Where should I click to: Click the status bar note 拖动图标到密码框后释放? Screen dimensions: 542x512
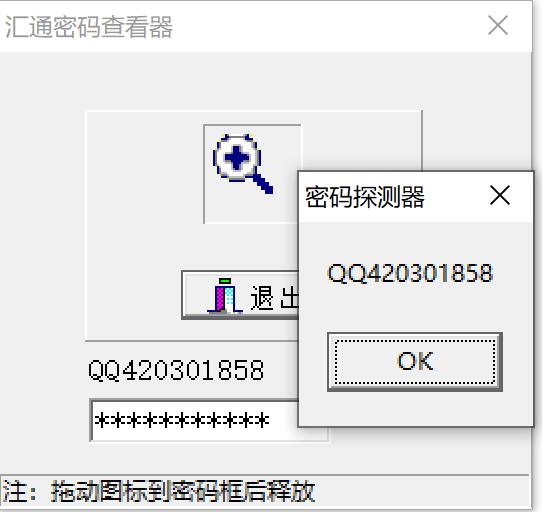click(x=183, y=491)
